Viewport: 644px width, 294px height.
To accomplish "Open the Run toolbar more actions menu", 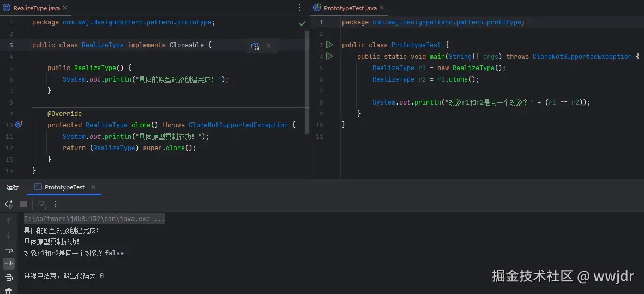I will tap(56, 204).
